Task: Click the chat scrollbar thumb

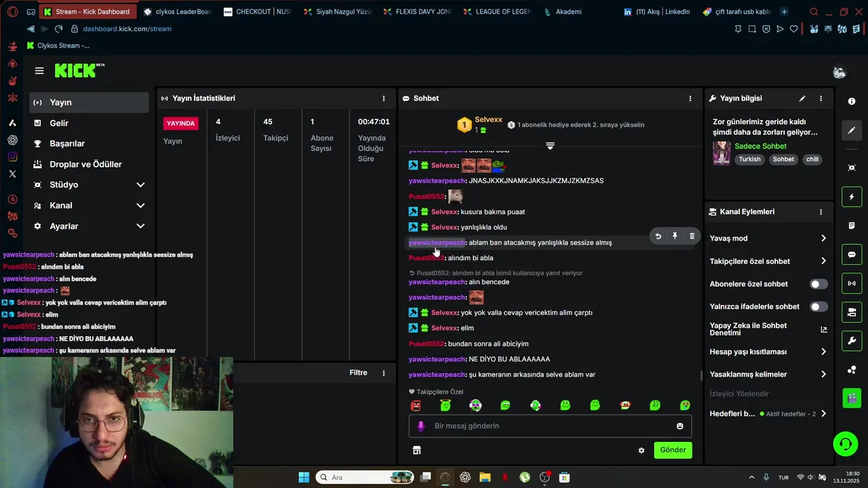Action: pos(701,375)
